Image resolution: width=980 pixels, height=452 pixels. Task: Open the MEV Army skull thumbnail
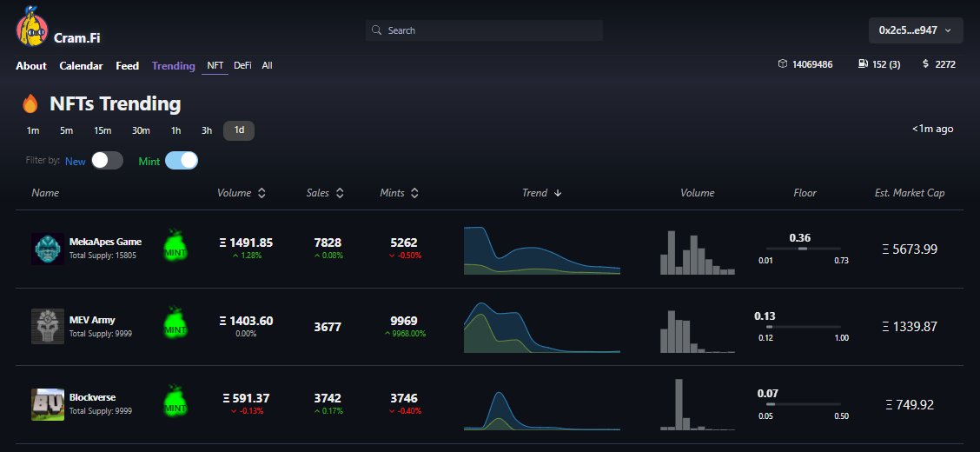[48, 326]
